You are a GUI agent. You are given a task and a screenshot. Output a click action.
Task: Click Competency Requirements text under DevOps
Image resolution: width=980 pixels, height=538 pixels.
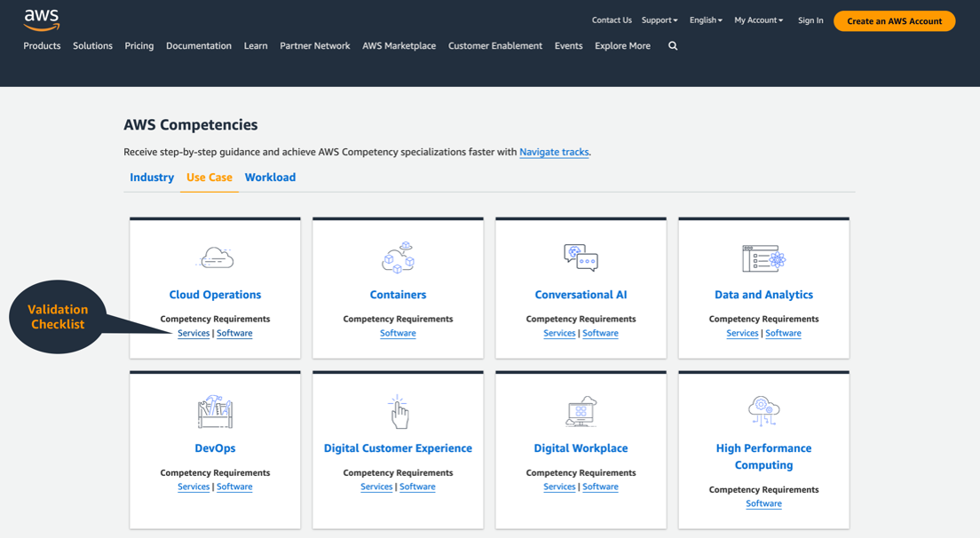[215, 472]
